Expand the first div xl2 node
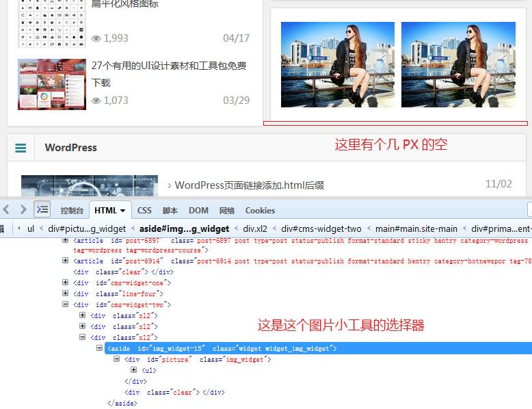This screenshot has width=532, height=409. point(82,315)
